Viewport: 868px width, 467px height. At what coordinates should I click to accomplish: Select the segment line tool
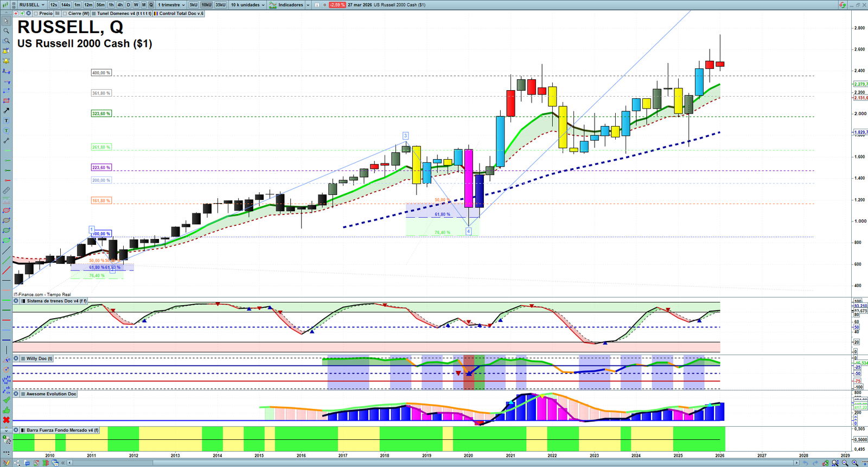(6, 141)
